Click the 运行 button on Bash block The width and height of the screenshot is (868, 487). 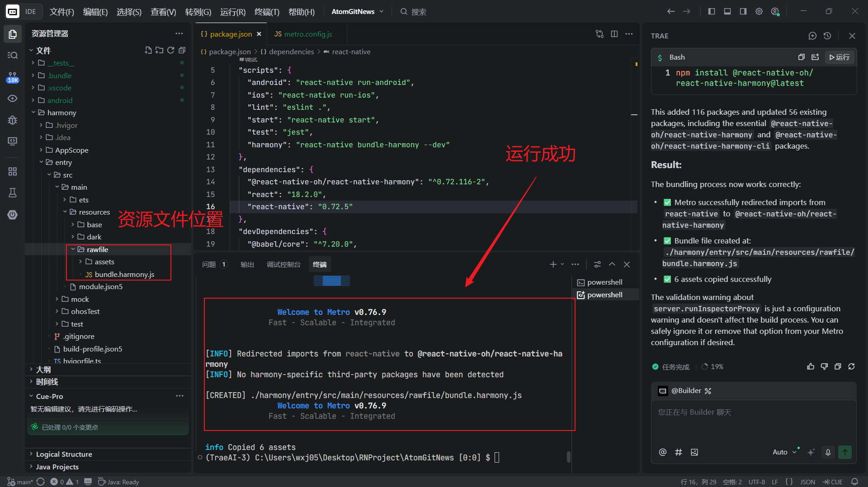click(x=840, y=57)
